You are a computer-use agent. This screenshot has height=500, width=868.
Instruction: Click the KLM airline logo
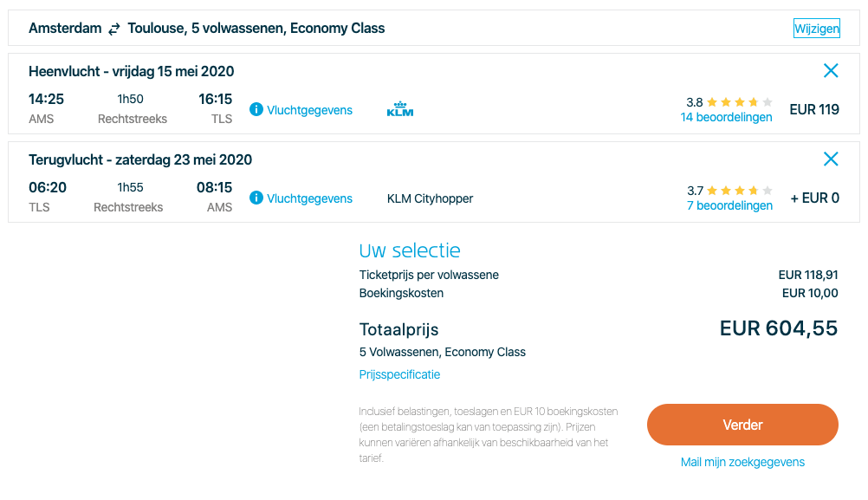pyautogui.click(x=400, y=109)
